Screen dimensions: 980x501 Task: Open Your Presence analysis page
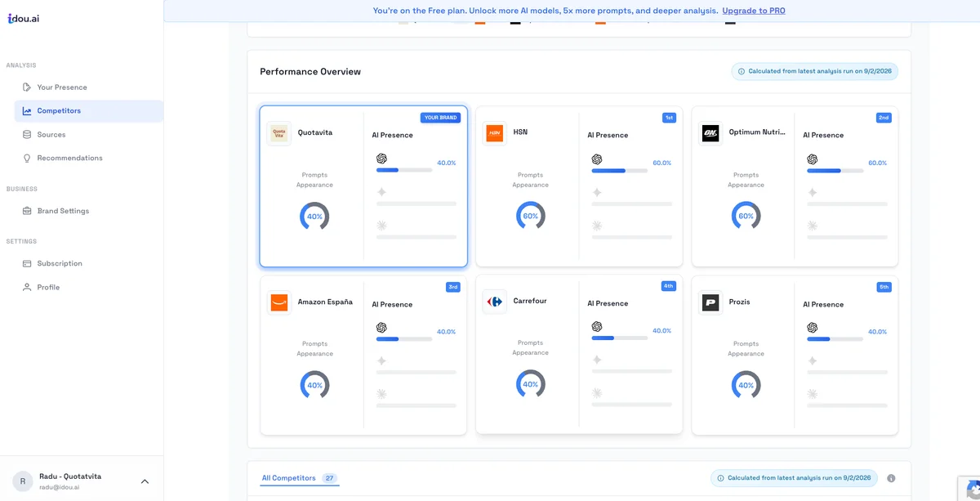(61, 87)
